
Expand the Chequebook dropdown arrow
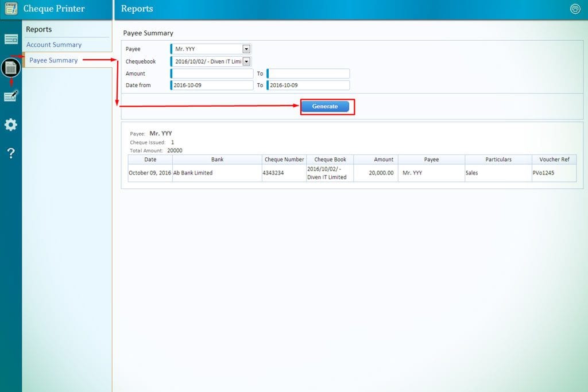coord(246,61)
